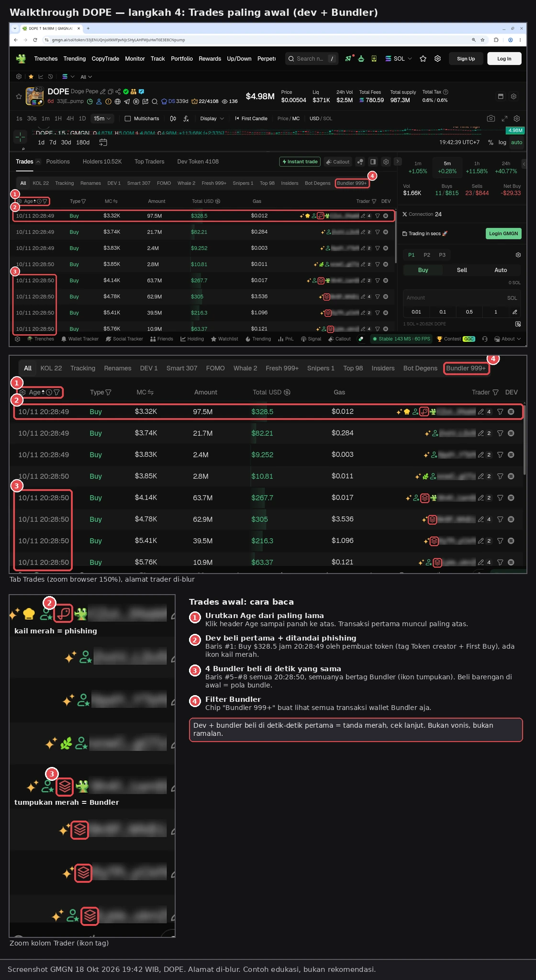The image size is (536, 980).
Task: Expand the About menu in bottom bar
Action: (508, 339)
